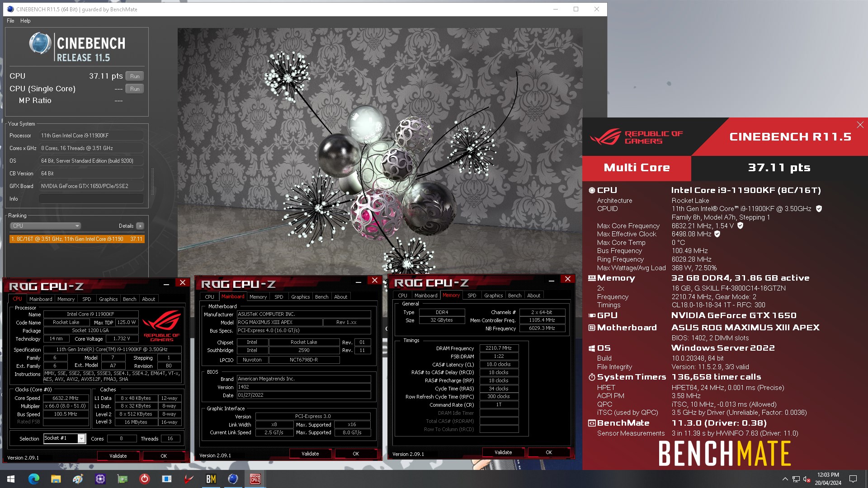Image resolution: width=868 pixels, height=488 pixels.
Task: Switch to Cinebench globe taskbar icon
Action: tap(233, 479)
